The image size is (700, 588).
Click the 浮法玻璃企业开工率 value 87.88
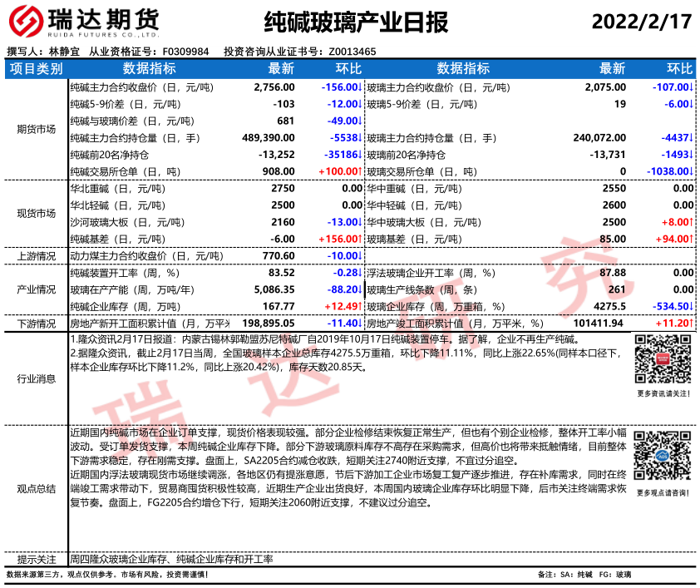612,273
